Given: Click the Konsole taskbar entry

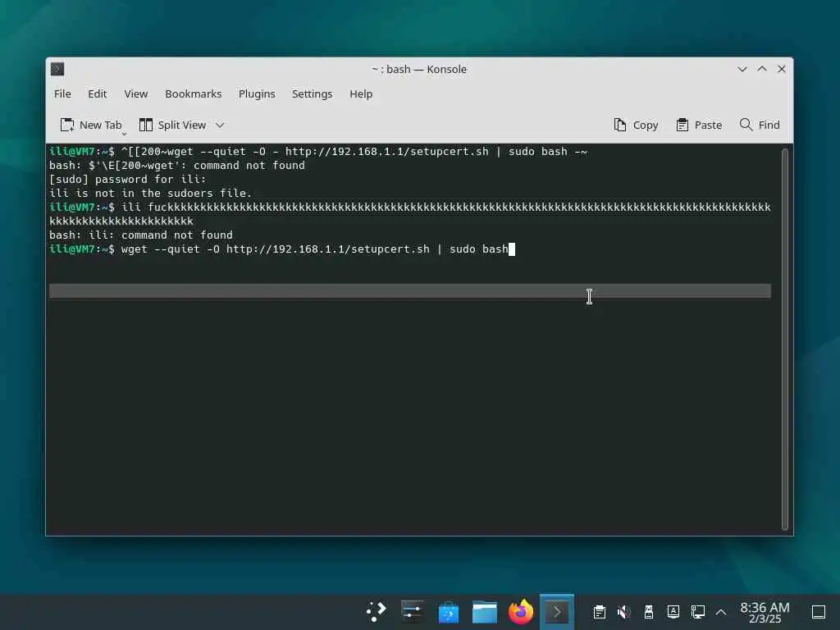Looking at the screenshot, I should [557, 612].
